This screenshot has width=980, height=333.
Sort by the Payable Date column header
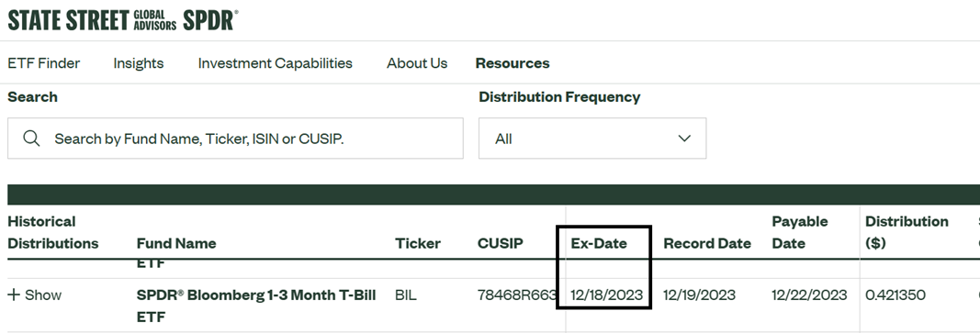(799, 232)
